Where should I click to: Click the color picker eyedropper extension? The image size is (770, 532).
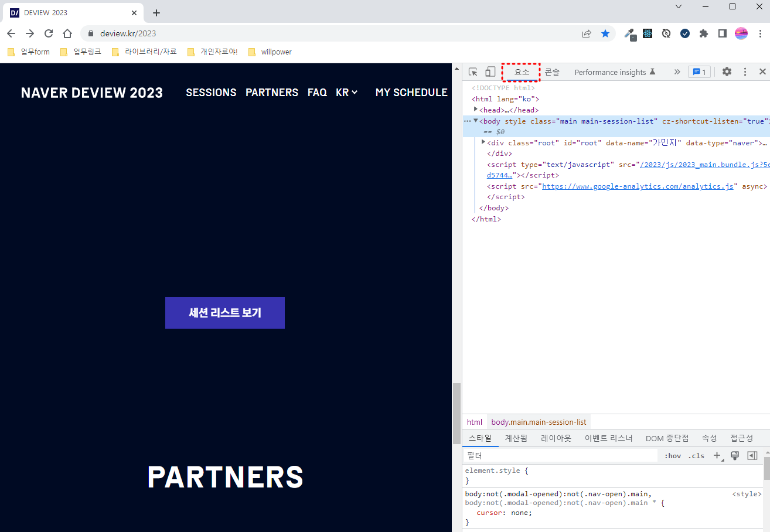[x=630, y=34]
